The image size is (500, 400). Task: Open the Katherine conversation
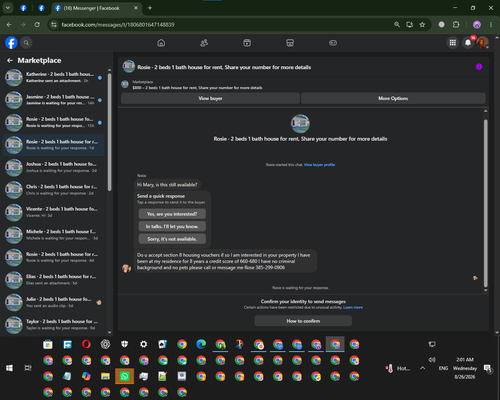(x=53, y=77)
